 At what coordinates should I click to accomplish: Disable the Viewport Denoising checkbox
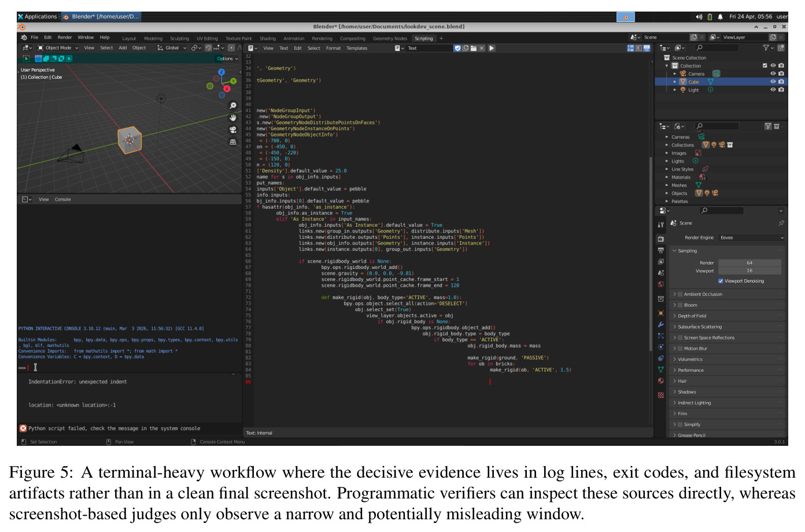click(x=721, y=281)
